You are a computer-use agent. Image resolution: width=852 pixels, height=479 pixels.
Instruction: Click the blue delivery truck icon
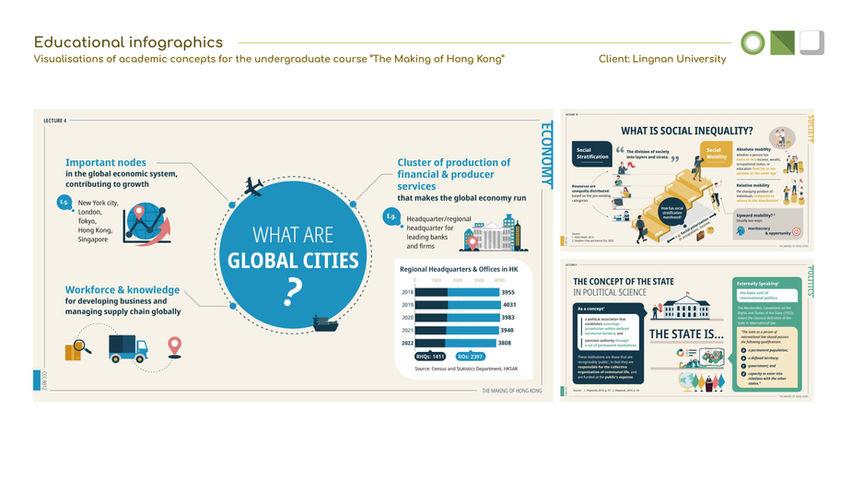pos(128,348)
